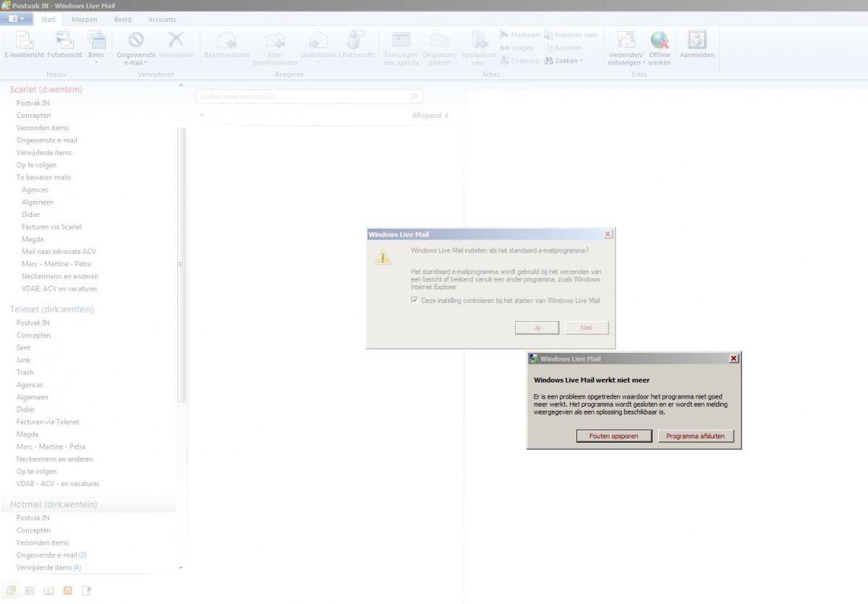Toggle Aflopend sort order
This screenshot has height=604, width=868.
pyautogui.click(x=430, y=116)
